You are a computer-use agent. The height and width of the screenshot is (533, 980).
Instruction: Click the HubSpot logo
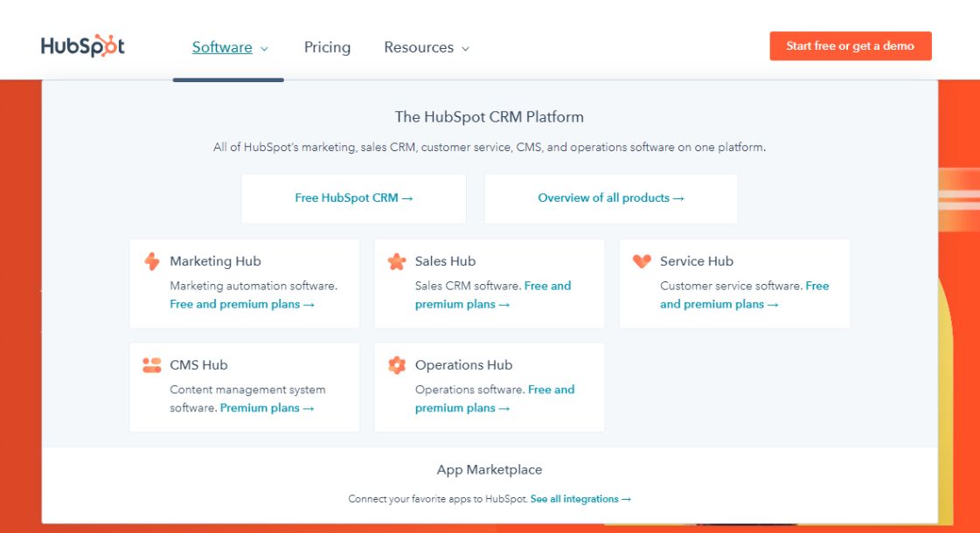82,46
